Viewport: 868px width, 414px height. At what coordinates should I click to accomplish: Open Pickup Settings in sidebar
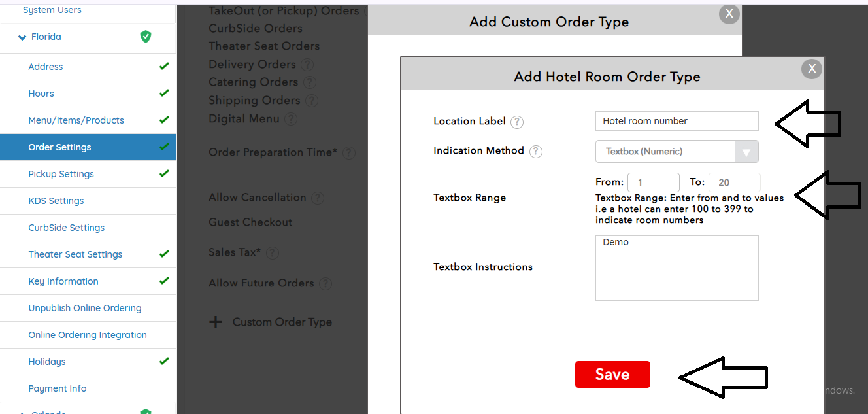[61, 174]
